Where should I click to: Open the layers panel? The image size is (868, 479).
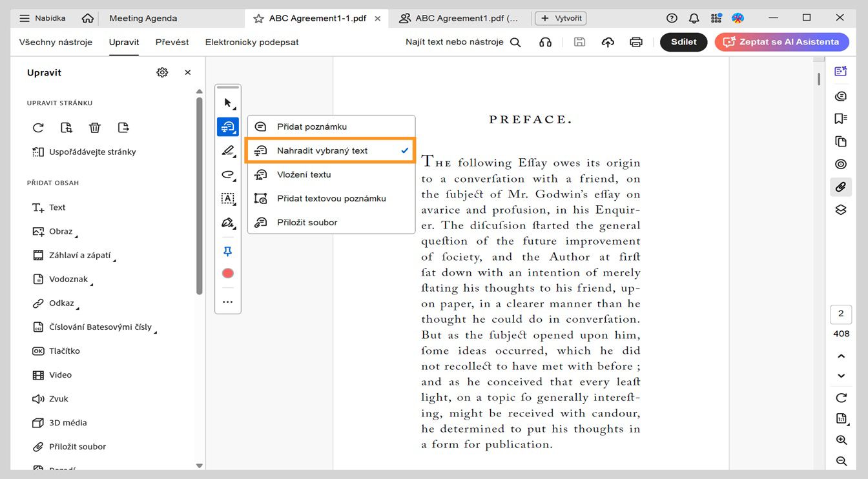coord(840,209)
